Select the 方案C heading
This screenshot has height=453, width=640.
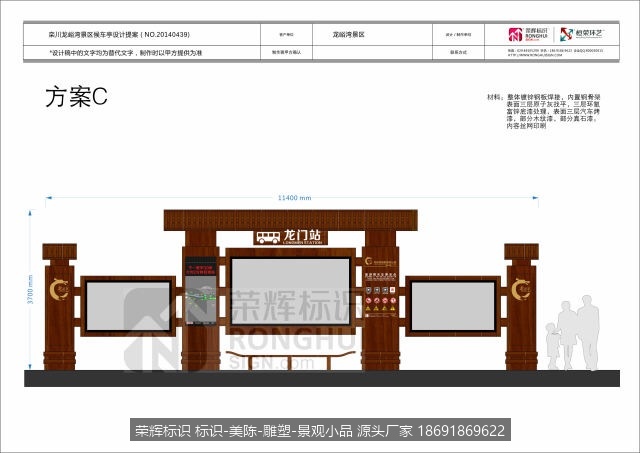click(76, 97)
